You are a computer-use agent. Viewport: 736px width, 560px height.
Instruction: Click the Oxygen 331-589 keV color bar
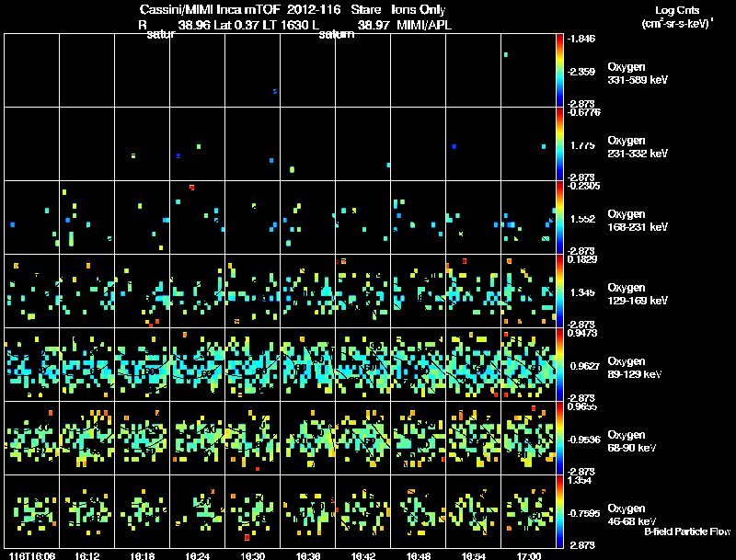[559, 71]
